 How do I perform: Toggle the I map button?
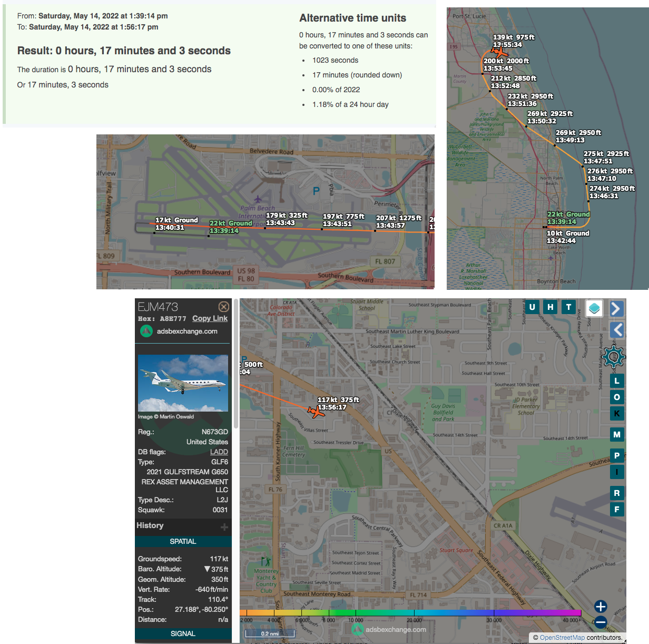617,472
